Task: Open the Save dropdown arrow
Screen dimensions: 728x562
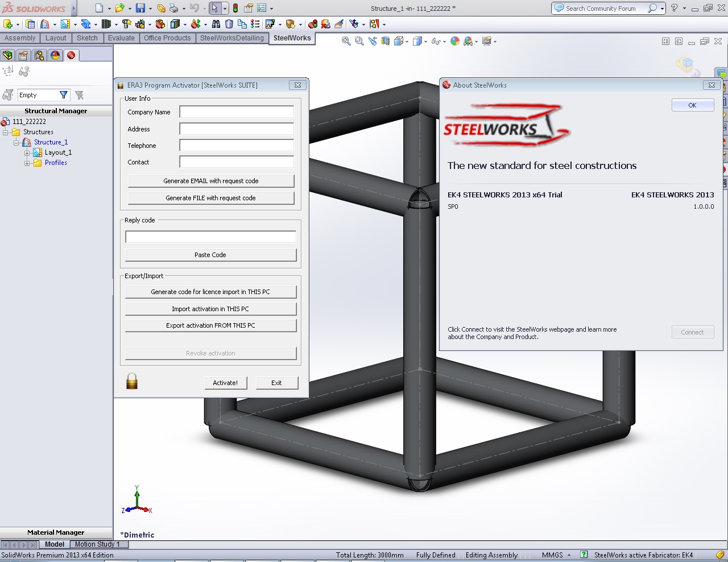Action: [x=150, y=9]
